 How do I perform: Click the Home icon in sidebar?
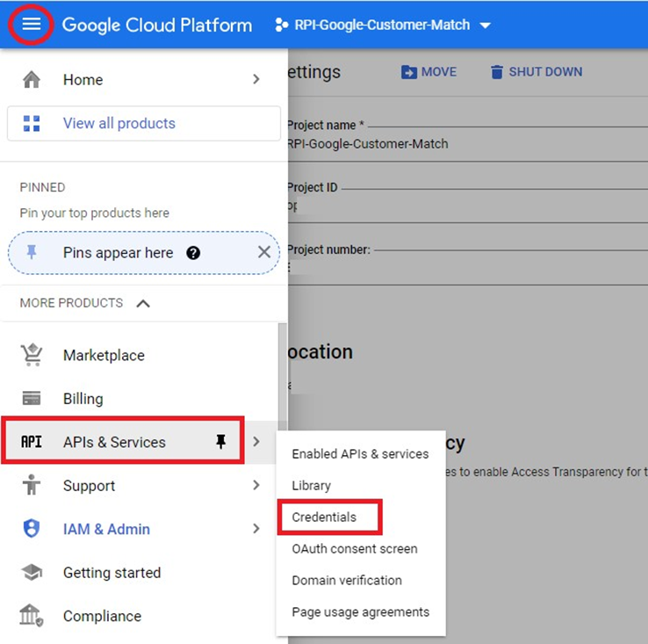[x=32, y=80]
